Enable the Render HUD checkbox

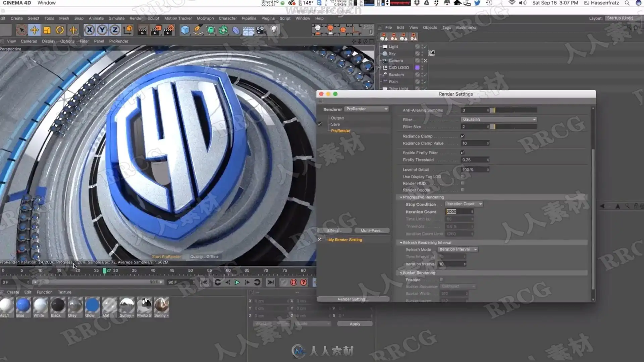coord(463,183)
